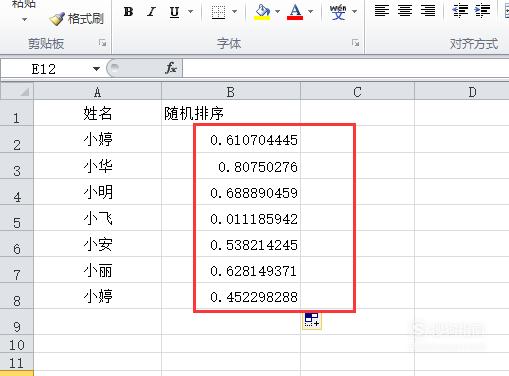This screenshot has width=509, height=376.
Task: Select cell containing 小安
Action: [98, 244]
